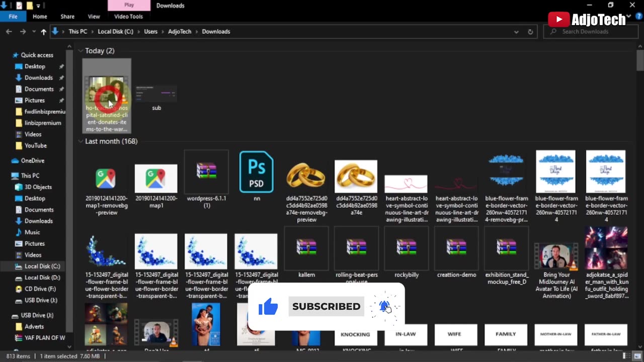Click the Forward navigation arrow
Viewport: 644px width, 362px height.
[x=23, y=32]
